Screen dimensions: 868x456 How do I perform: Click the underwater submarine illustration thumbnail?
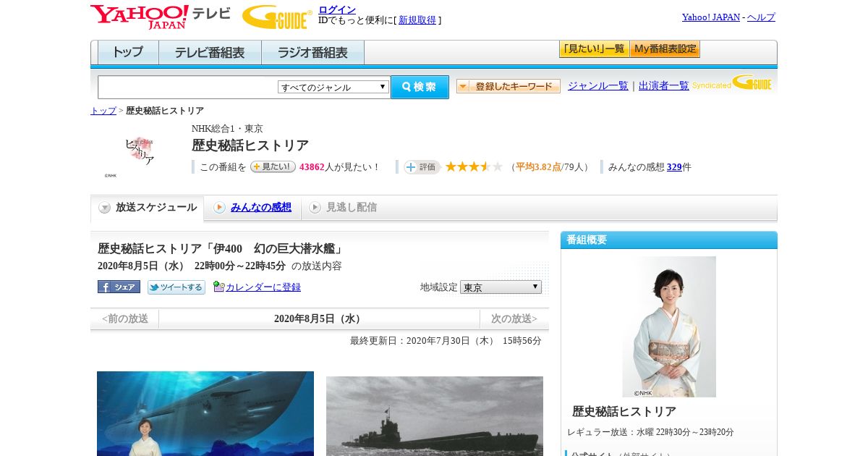pos(205,413)
